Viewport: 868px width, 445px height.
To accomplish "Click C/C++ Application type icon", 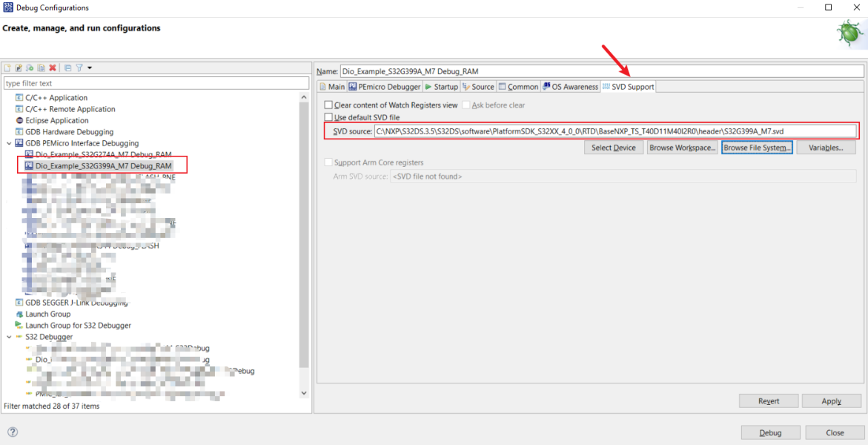I will click(x=20, y=98).
